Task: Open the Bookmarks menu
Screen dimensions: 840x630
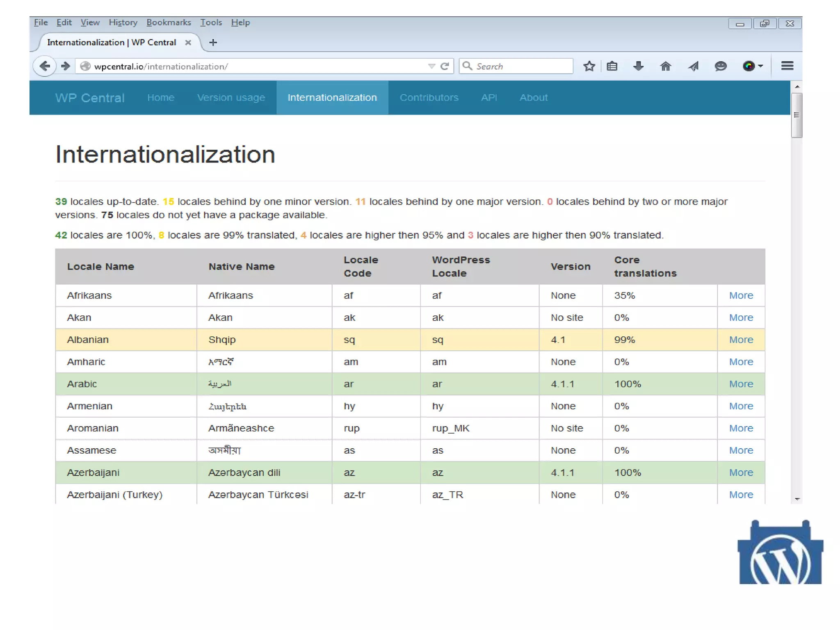Action: [x=169, y=23]
